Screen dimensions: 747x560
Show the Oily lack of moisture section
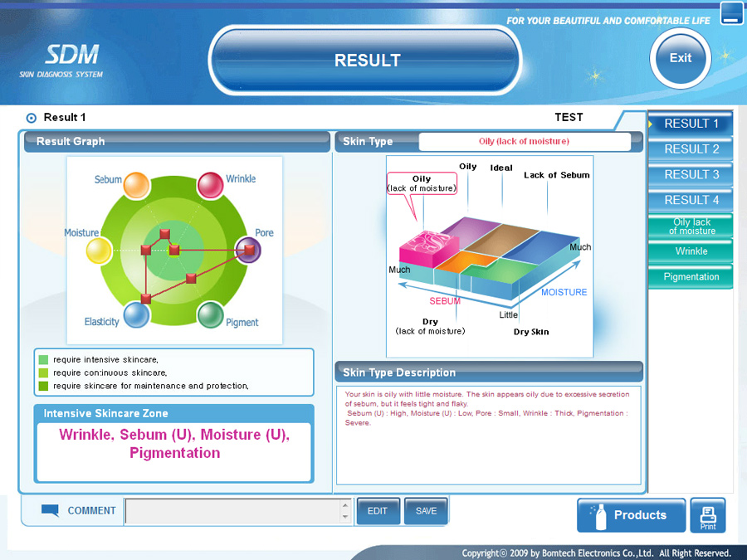click(x=691, y=226)
